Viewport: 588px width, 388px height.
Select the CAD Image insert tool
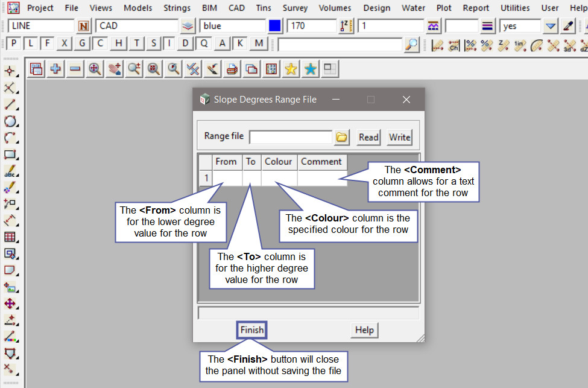[x=10, y=287]
